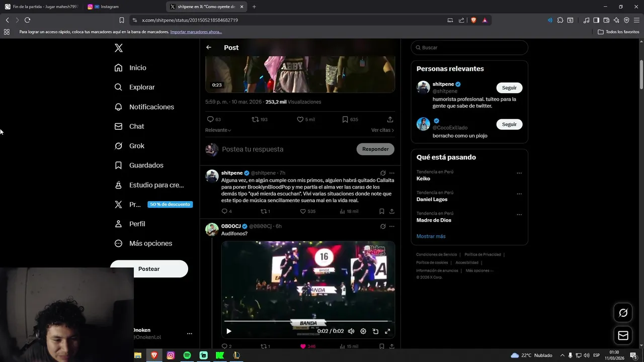Open video settings gear

tap(363, 331)
